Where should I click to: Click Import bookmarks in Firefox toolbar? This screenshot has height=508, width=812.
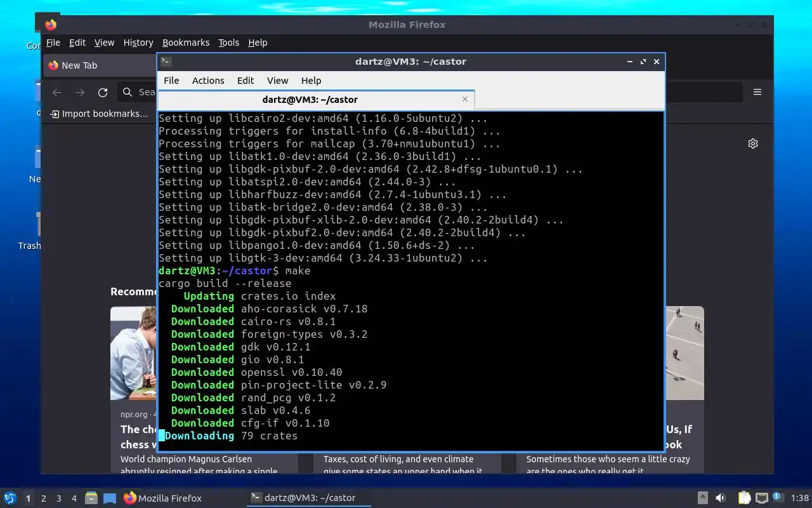[99, 114]
